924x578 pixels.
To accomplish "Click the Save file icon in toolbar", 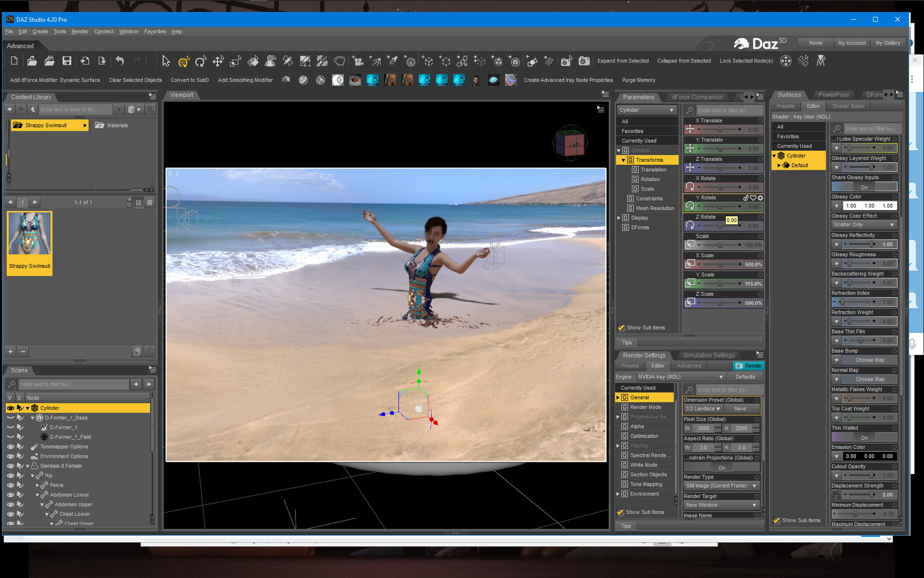I will (x=67, y=61).
